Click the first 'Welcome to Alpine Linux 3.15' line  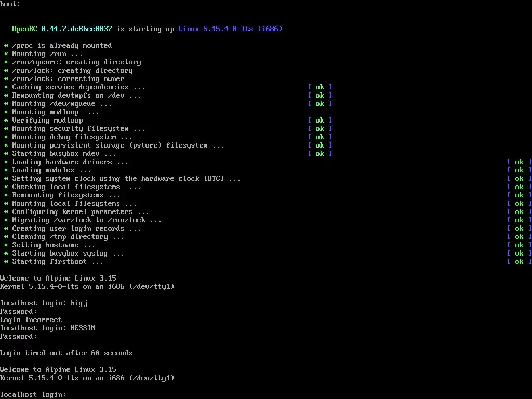pyautogui.click(x=58, y=278)
